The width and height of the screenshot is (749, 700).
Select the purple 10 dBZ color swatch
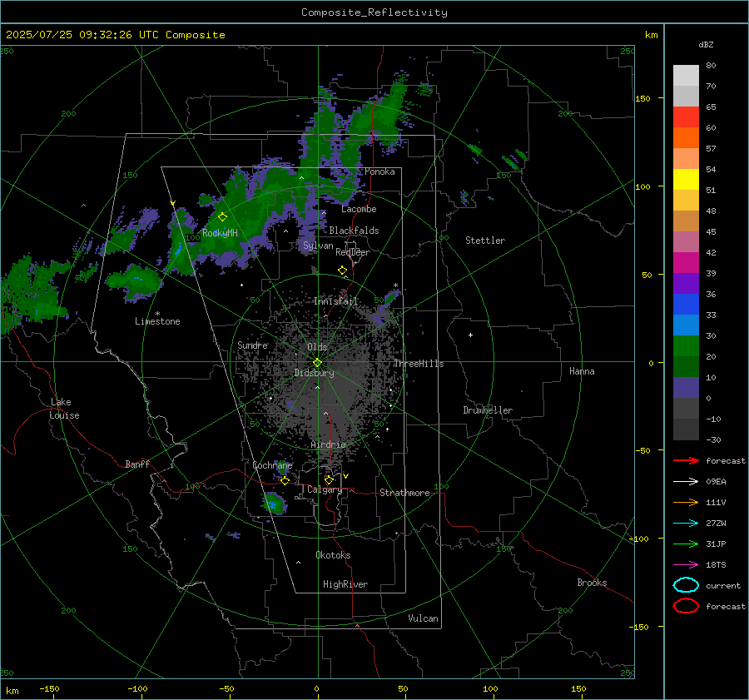click(686, 387)
